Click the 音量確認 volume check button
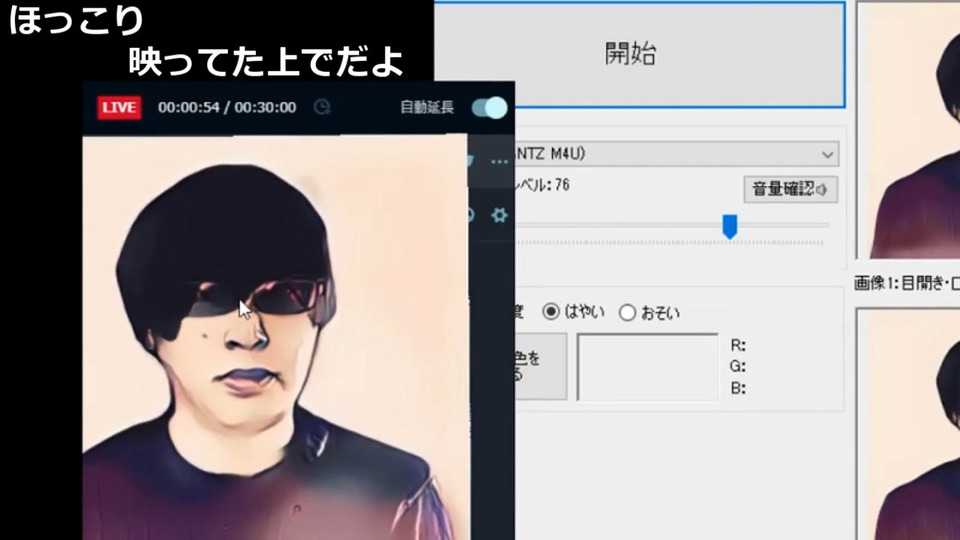 [x=790, y=189]
